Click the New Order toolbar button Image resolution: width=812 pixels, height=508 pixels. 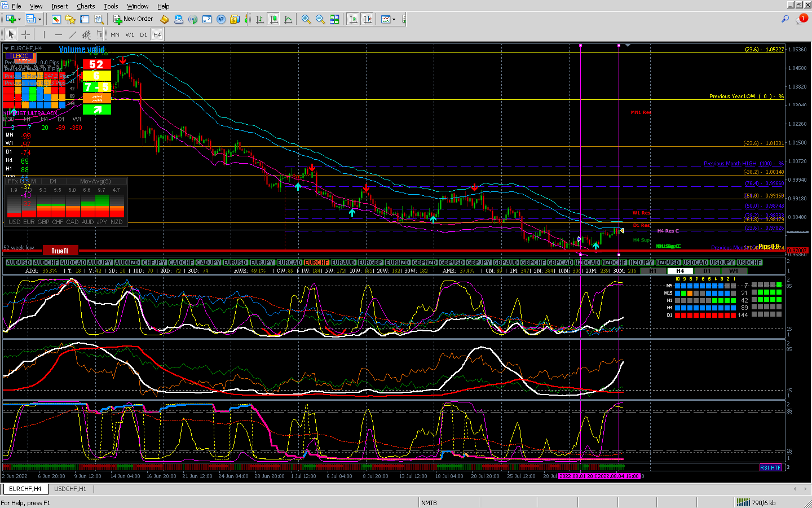pos(133,19)
